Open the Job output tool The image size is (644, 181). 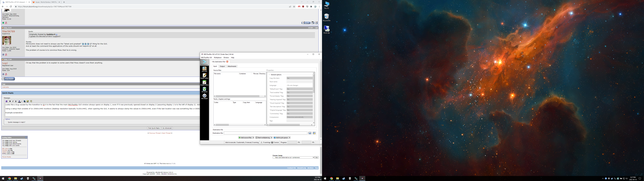pos(205,96)
